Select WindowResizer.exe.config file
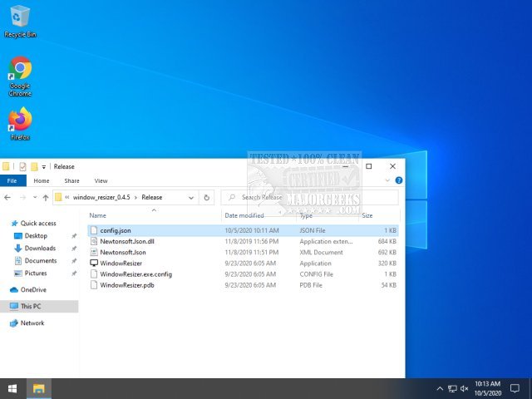532x399 pixels. coord(243,274)
